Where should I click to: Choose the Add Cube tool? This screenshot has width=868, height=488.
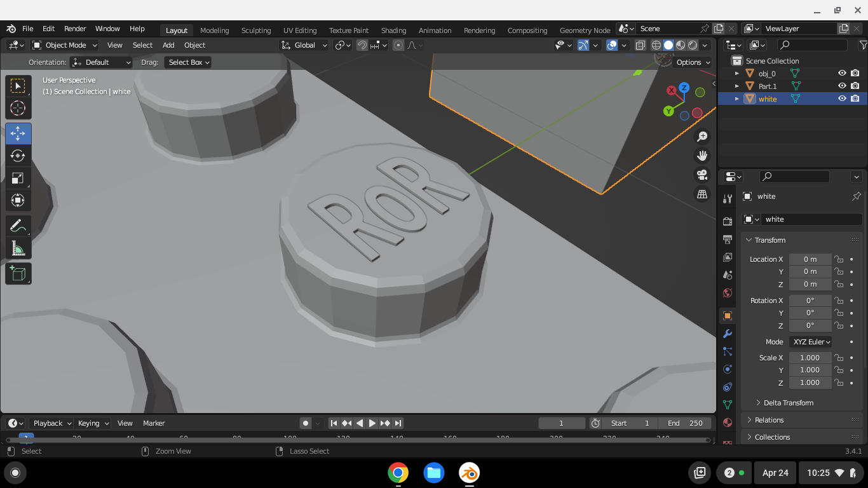coord(18,274)
